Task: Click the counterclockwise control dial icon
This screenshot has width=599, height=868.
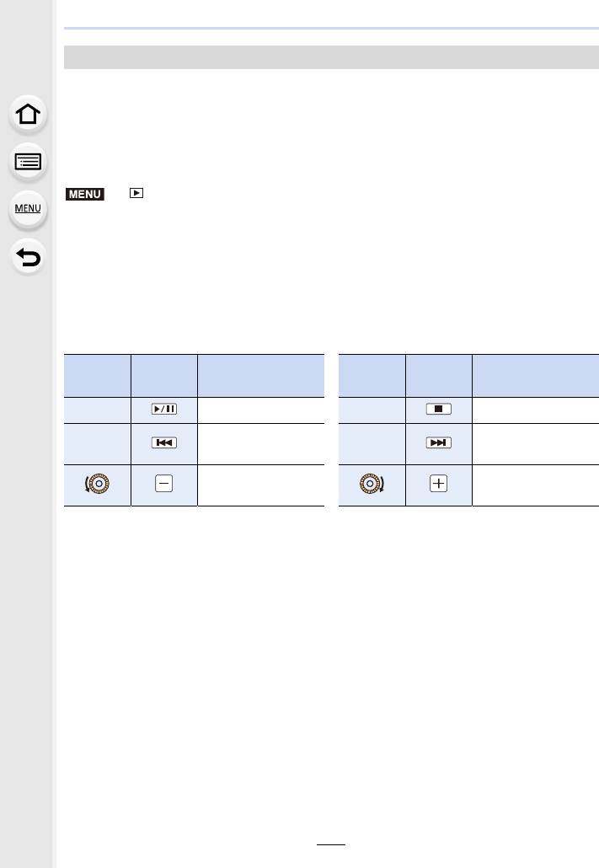Action: pos(98,485)
